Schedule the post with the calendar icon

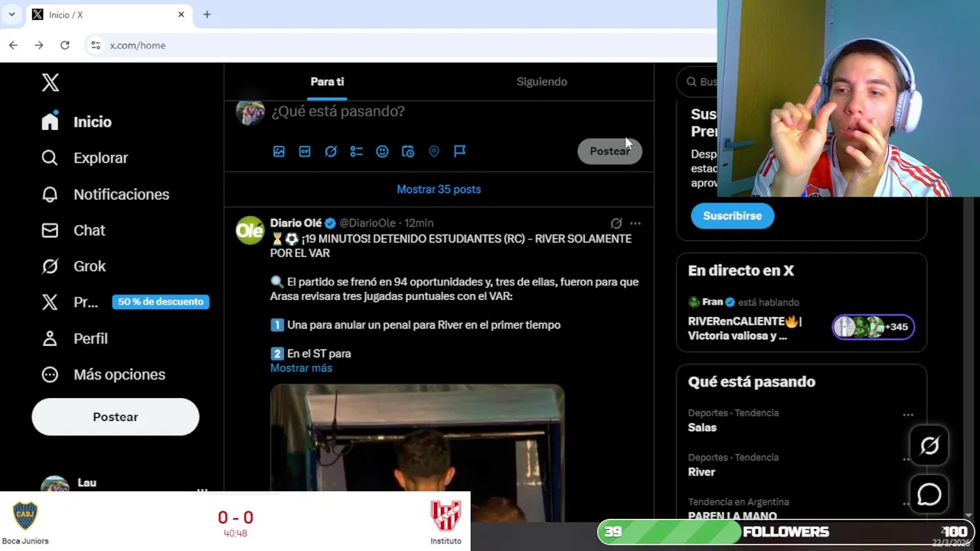[x=408, y=152]
